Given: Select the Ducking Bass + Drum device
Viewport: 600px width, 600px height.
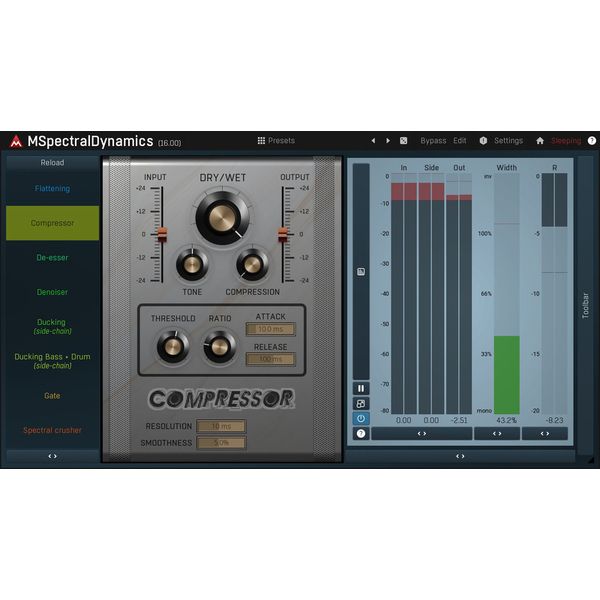Looking at the screenshot, I should [52, 361].
